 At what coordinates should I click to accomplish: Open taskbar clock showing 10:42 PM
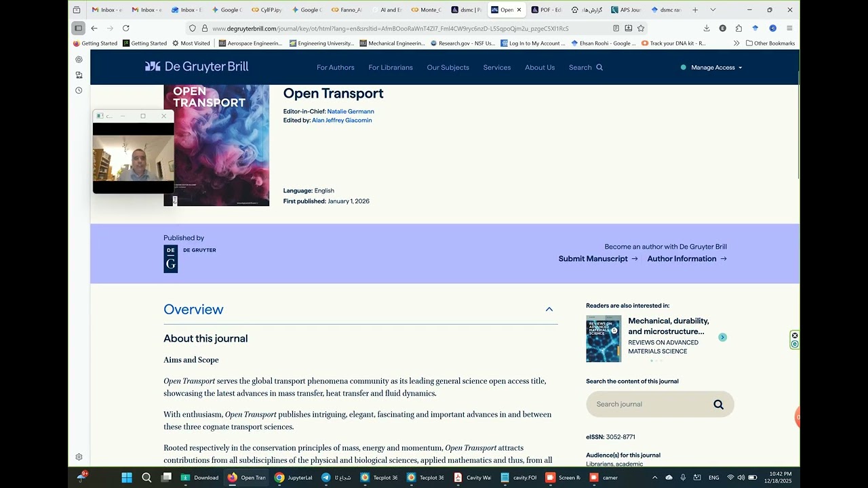pyautogui.click(x=778, y=477)
